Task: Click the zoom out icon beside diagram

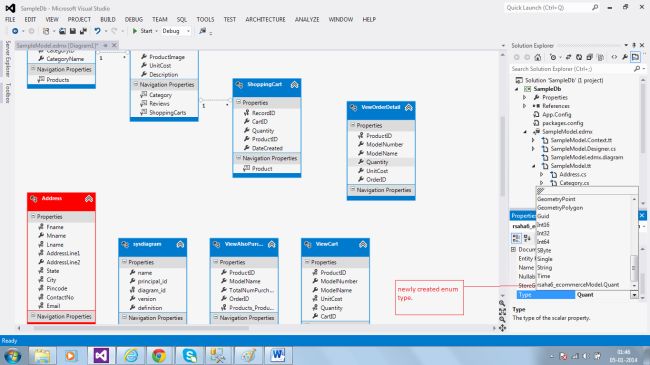Action: coord(502,319)
